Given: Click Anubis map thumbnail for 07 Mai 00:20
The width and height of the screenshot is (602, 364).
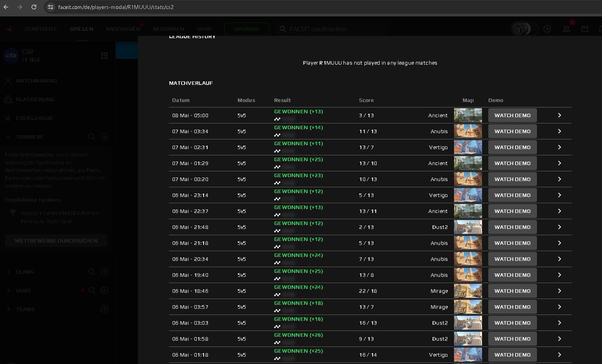Looking at the screenshot, I should pos(468,179).
